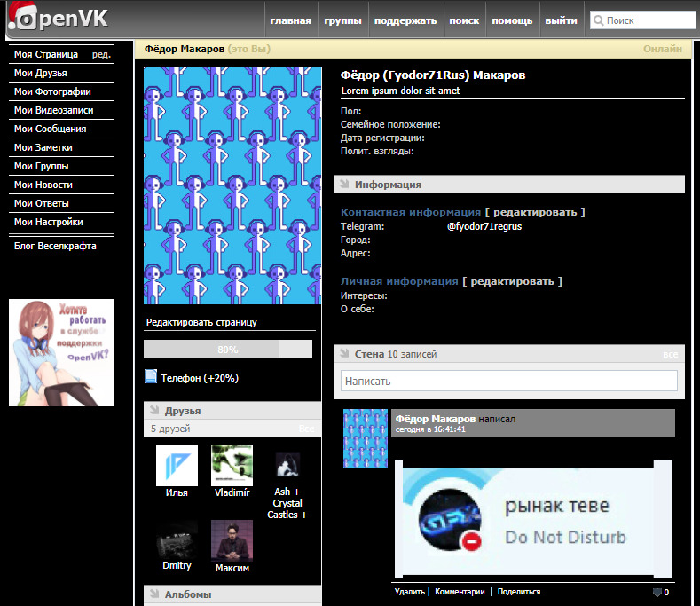Viewport: 700px width, 606px height.
Task: Click Поделиться under the wall post
Action: tap(519, 592)
